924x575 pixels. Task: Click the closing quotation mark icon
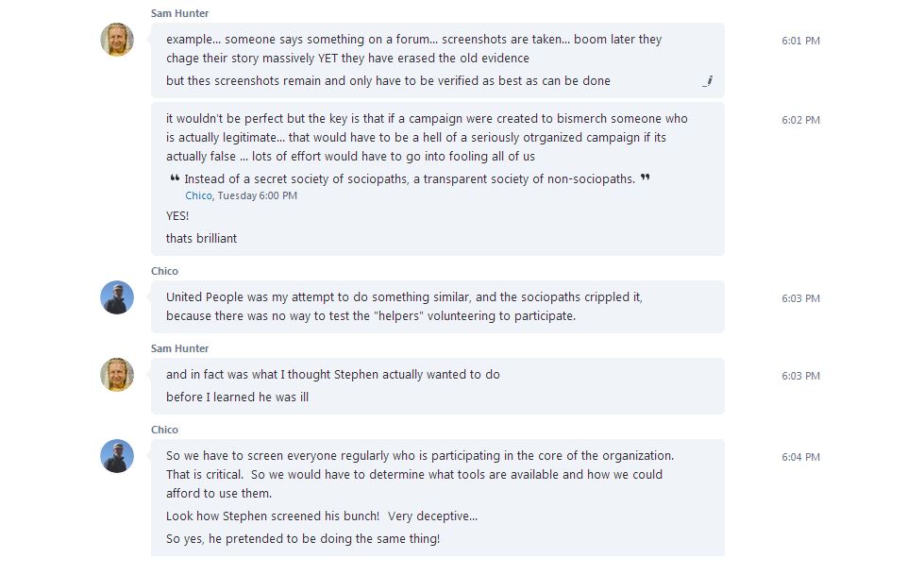[646, 178]
